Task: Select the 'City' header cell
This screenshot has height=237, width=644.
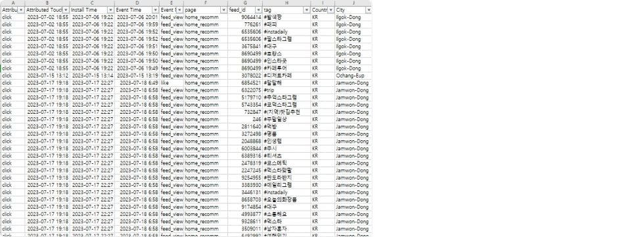Action: [x=353, y=9]
